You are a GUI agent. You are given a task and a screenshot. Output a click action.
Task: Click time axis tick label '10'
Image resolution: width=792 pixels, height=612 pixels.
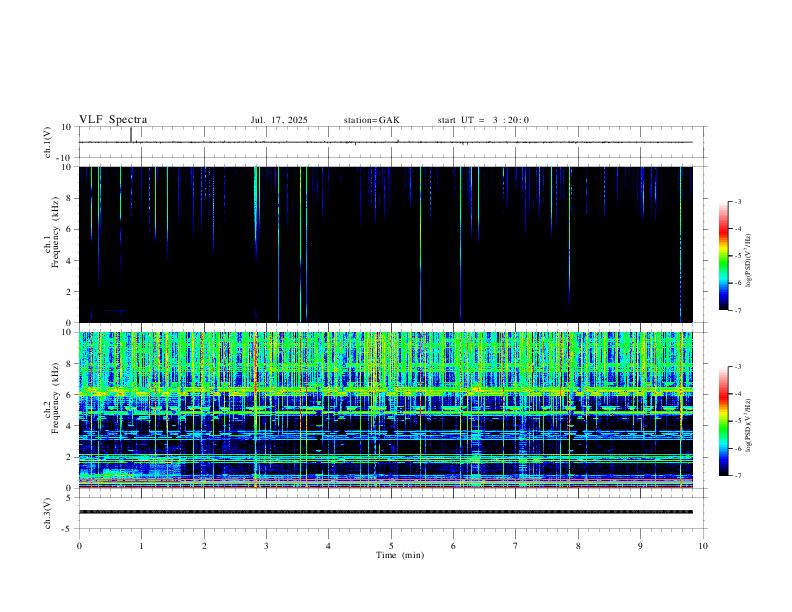pos(703,546)
